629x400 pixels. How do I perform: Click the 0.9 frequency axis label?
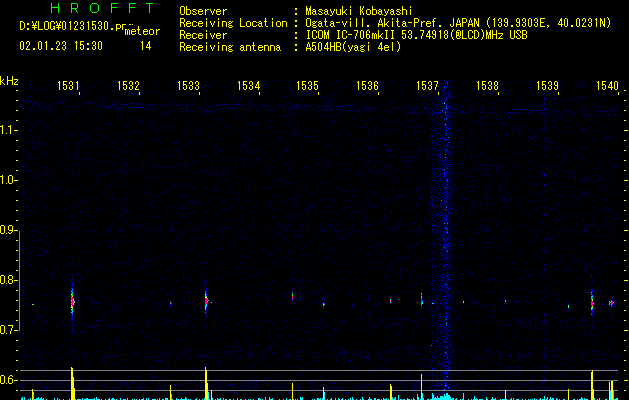9,230
